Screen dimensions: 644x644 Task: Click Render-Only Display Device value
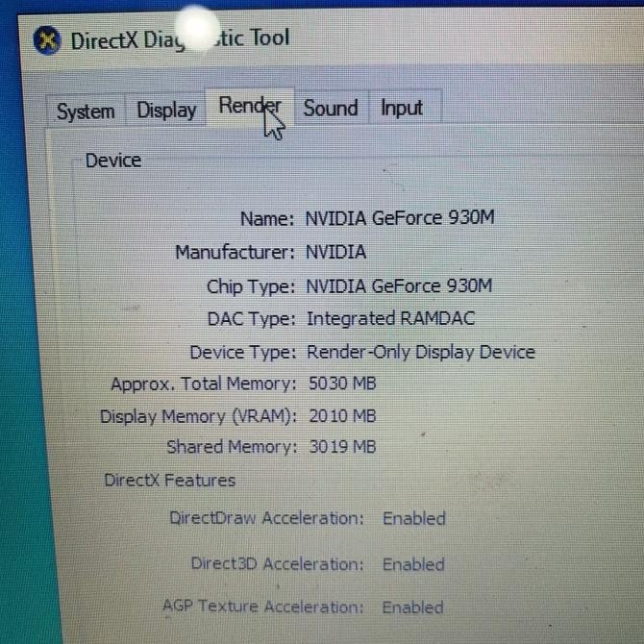coord(421,353)
